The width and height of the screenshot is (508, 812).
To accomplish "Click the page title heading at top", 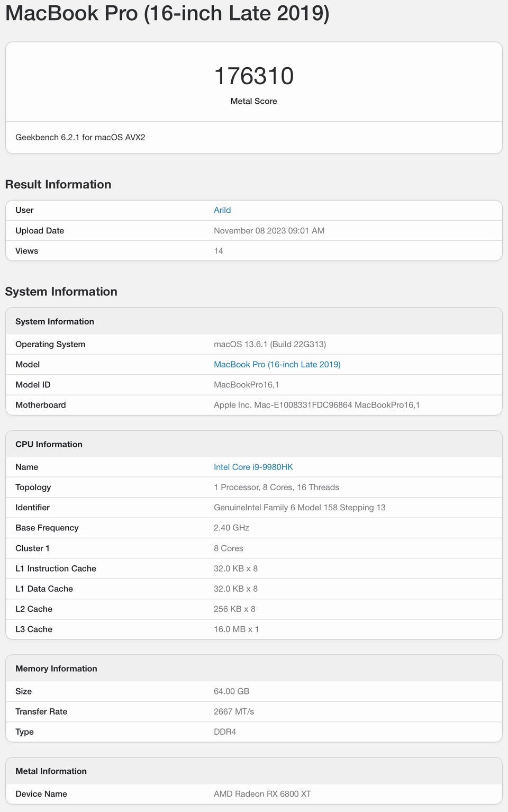I will 167,13.
